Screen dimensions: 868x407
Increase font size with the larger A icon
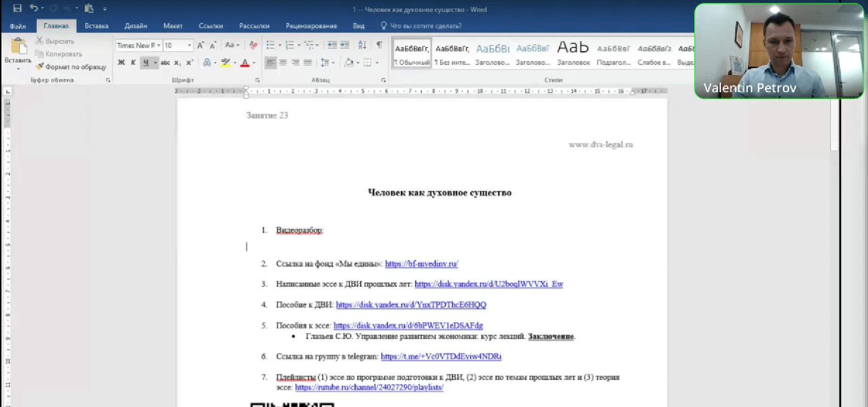pos(200,45)
